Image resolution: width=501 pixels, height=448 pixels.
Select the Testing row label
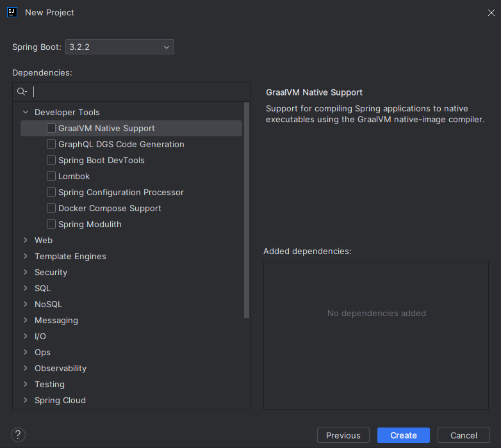point(49,384)
